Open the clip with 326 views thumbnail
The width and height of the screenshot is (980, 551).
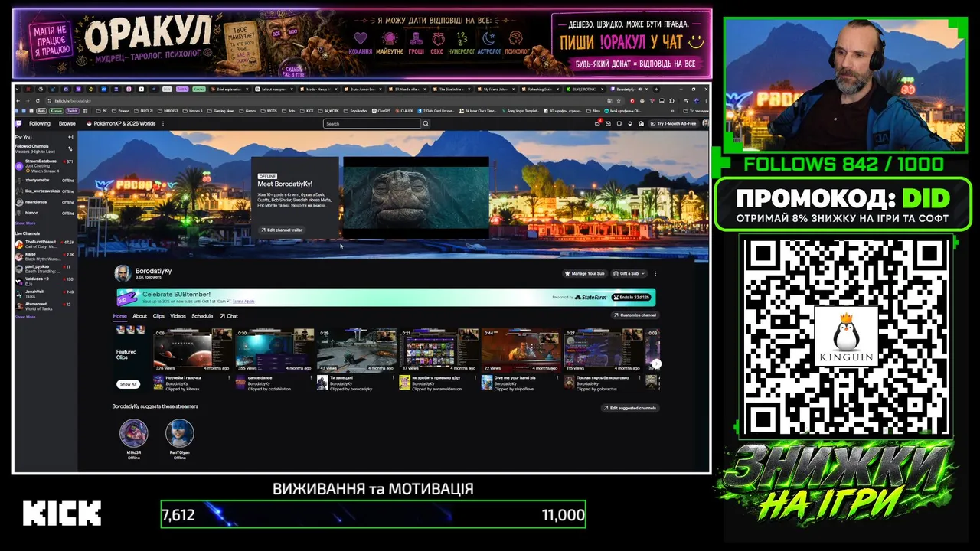coord(192,350)
